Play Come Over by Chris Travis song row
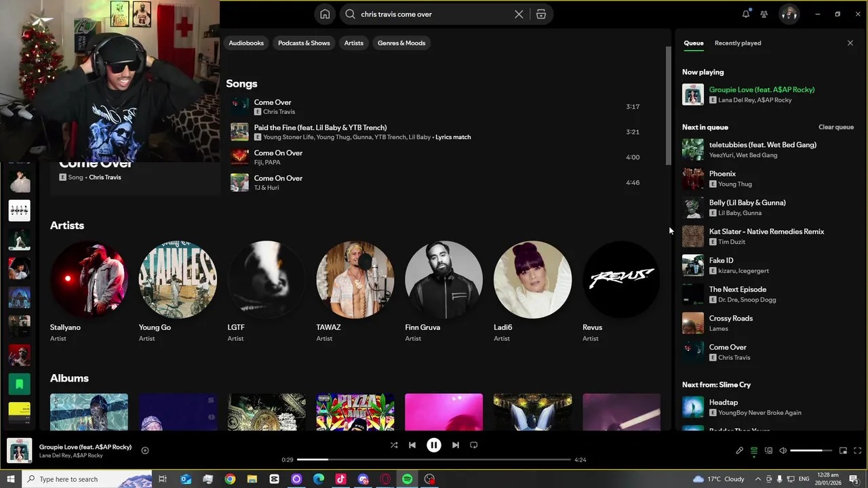Image resolution: width=868 pixels, height=488 pixels. (435, 106)
